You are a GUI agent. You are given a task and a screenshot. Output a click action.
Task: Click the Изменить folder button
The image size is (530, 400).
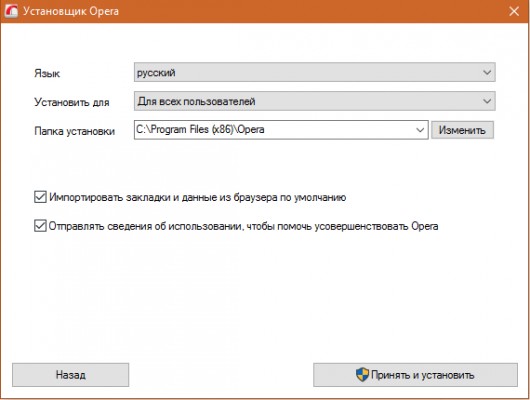tap(462, 130)
